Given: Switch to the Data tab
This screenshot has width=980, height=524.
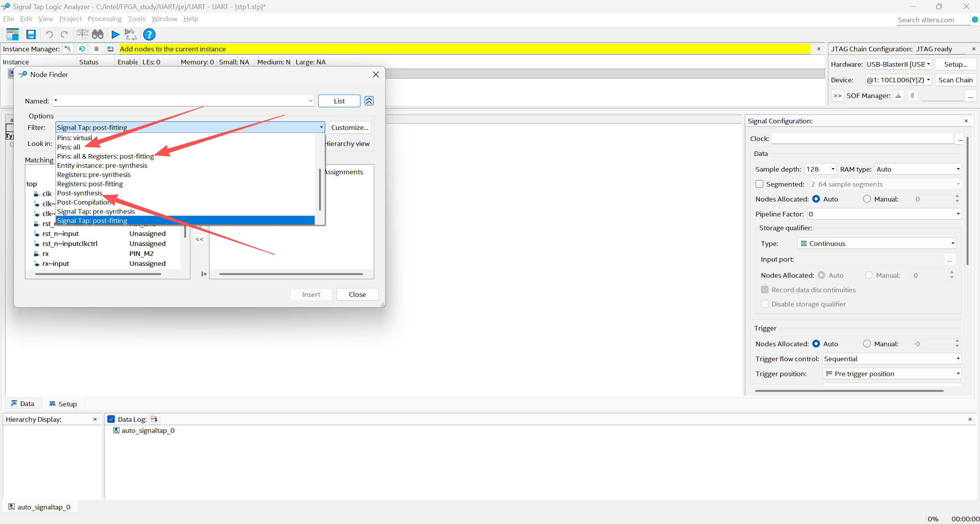Looking at the screenshot, I should coord(23,404).
